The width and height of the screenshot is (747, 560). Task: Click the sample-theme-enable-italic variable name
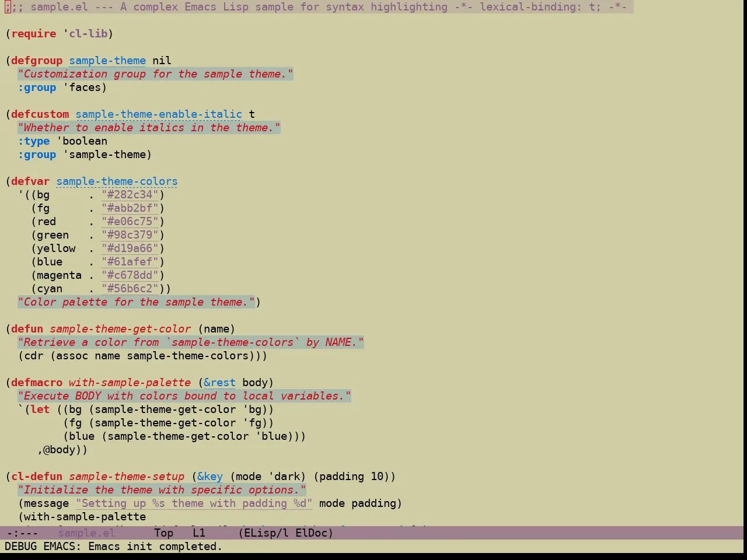[x=159, y=114]
